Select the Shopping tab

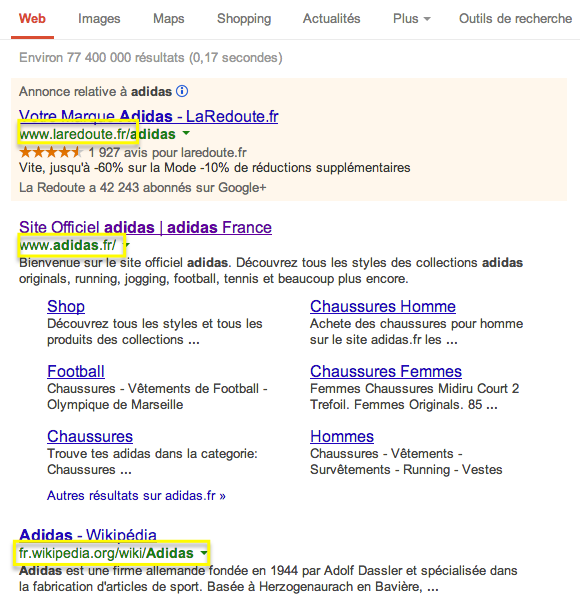click(244, 19)
